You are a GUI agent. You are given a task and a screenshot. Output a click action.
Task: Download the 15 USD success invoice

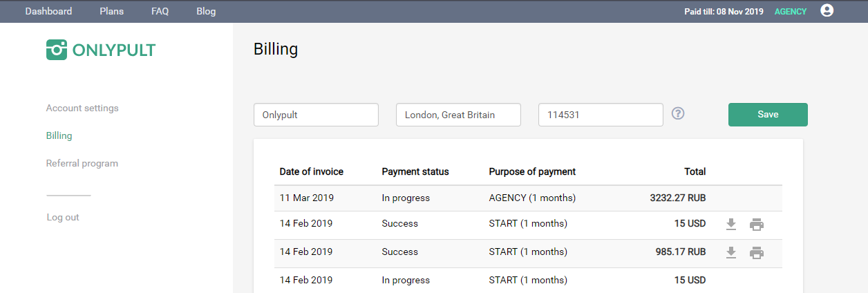pyautogui.click(x=731, y=224)
